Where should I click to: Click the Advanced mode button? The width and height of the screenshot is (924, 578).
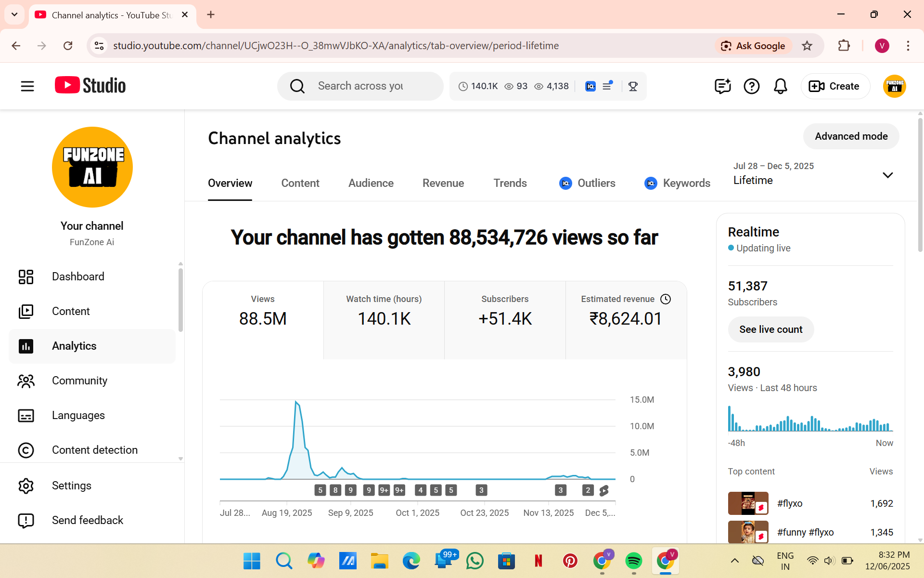[x=850, y=136]
